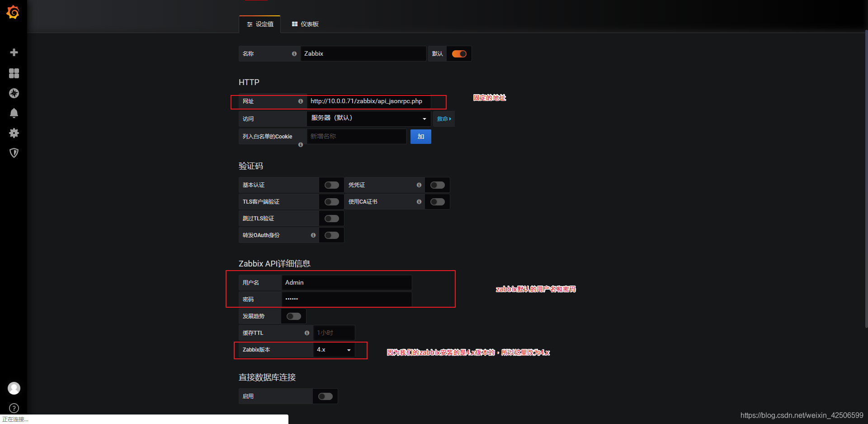Image resolution: width=868 pixels, height=424 pixels.
Task: Open the Create plus menu icon
Action: (x=14, y=52)
